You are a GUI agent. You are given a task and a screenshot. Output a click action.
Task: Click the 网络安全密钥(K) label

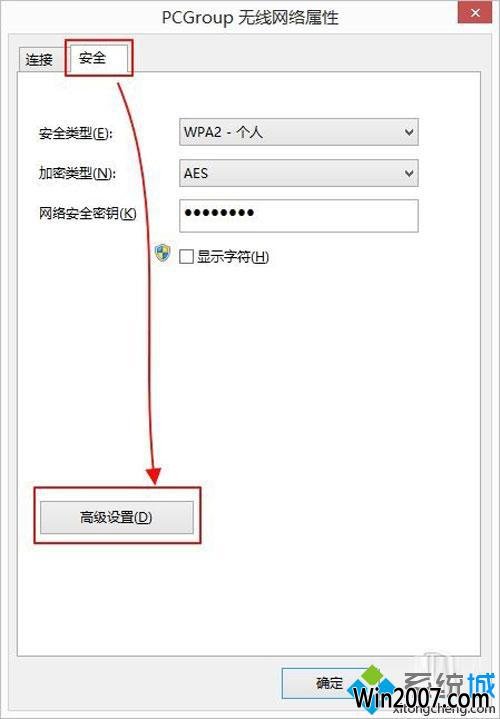click(88, 213)
